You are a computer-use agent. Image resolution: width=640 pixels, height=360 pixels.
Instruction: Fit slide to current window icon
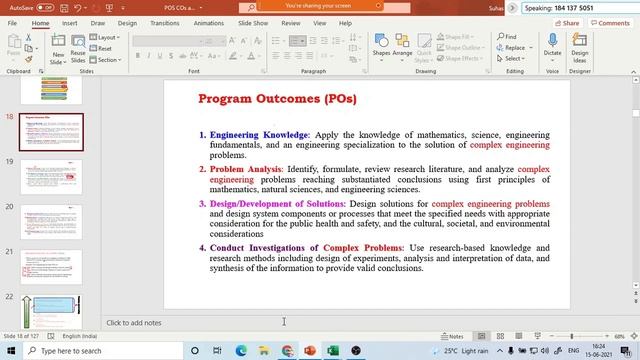pyautogui.click(x=634, y=336)
